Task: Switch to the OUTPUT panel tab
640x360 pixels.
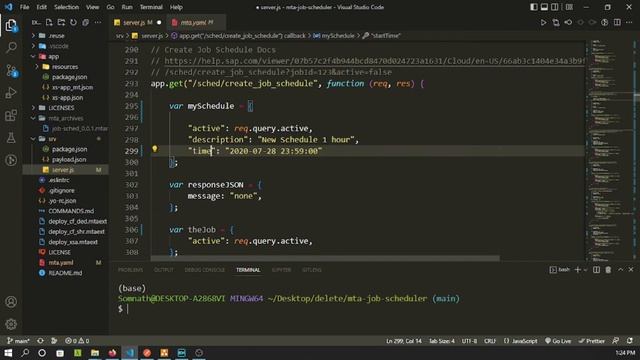Action: click(x=164, y=270)
